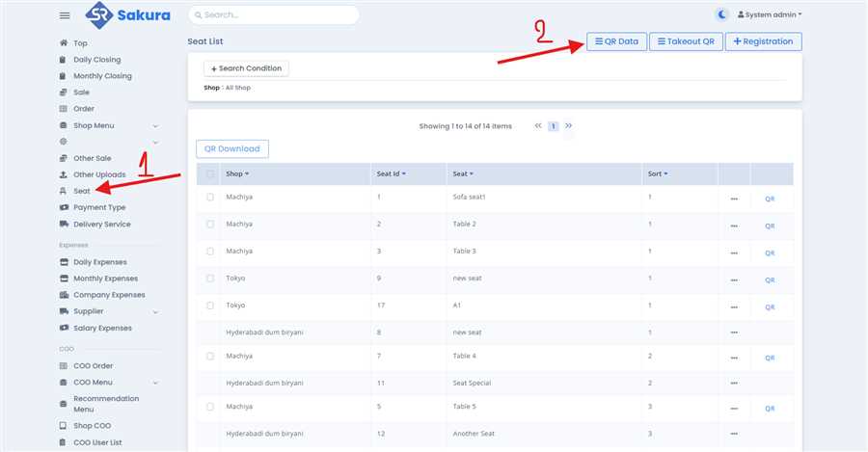Open three-dots menu for Sofa seat1 row
This screenshot has width=868, height=452.
point(734,199)
